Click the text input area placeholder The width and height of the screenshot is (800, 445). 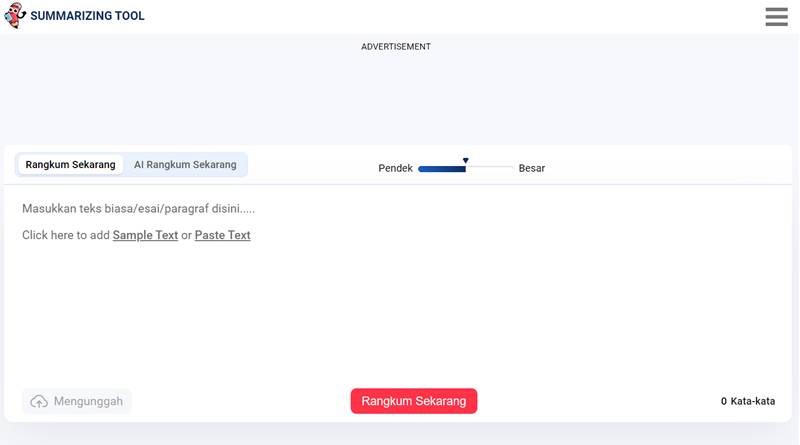138,209
